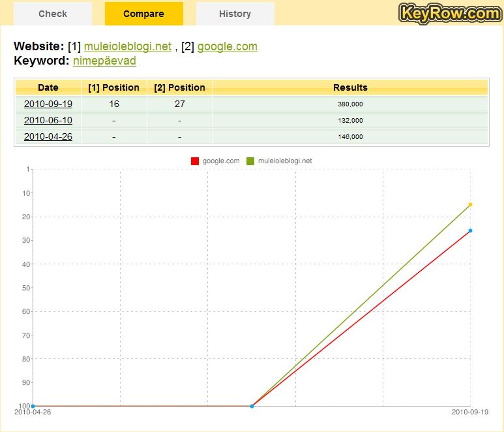
Task: Click the nimepäevad keyword link
Action: pos(104,61)
